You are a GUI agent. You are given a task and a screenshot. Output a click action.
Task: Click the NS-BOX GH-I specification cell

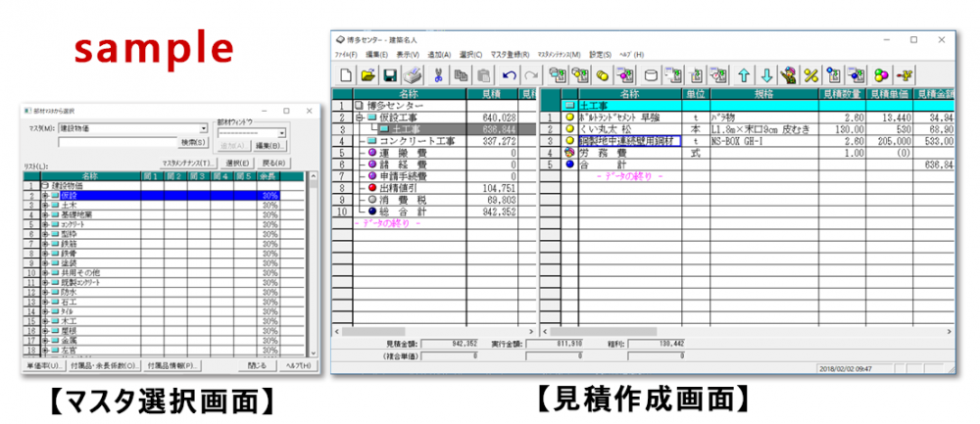click(x=763, y=141)
